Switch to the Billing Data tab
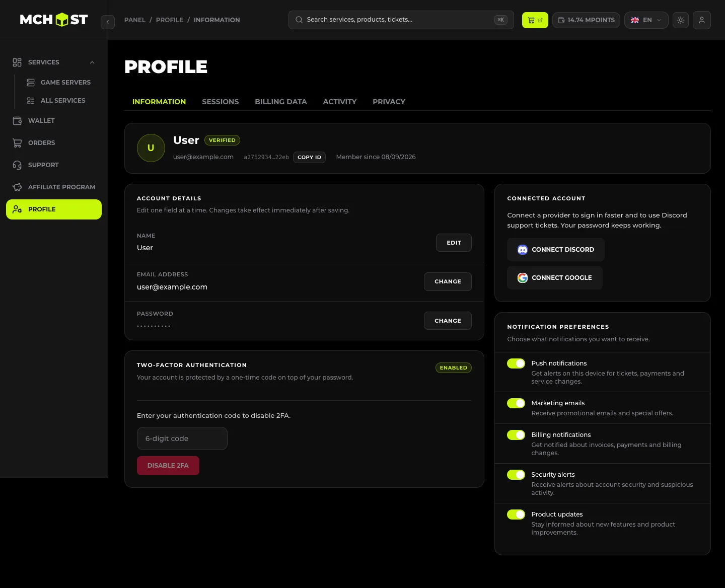Image resolution: width=725 pixels, height=588 pixels. (x=281, y=102)
